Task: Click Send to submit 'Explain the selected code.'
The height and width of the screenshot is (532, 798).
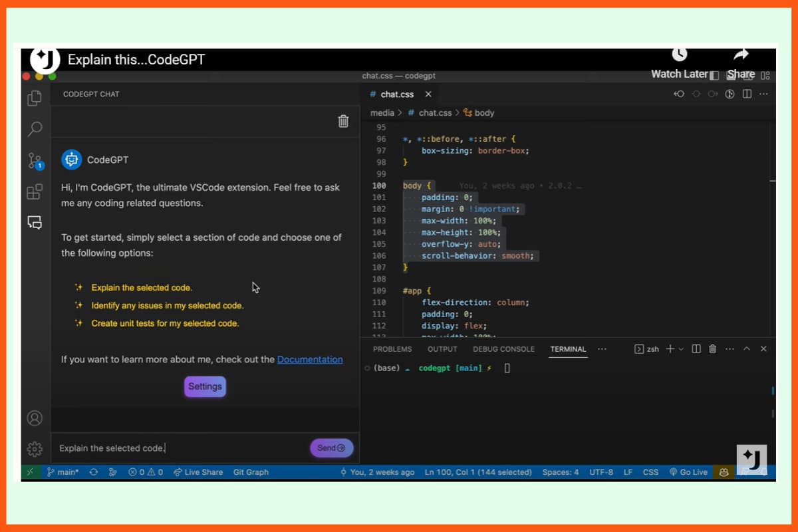Action: point(331,448)
